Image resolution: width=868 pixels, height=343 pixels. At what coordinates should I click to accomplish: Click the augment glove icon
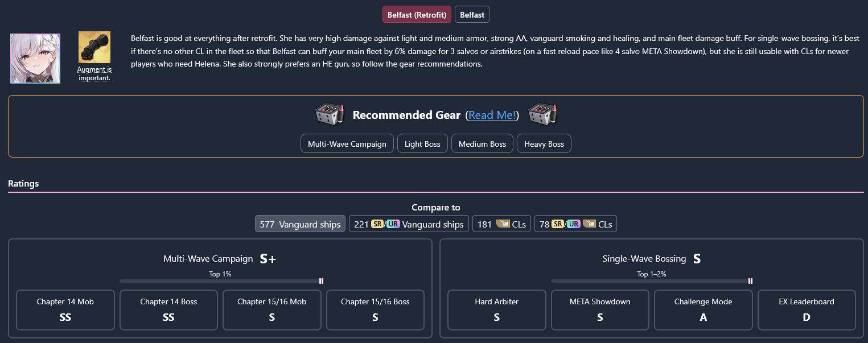pos(94,47)
